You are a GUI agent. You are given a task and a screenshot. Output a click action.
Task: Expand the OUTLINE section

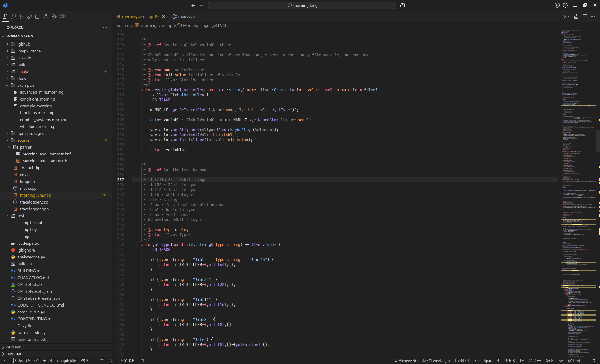13,347
